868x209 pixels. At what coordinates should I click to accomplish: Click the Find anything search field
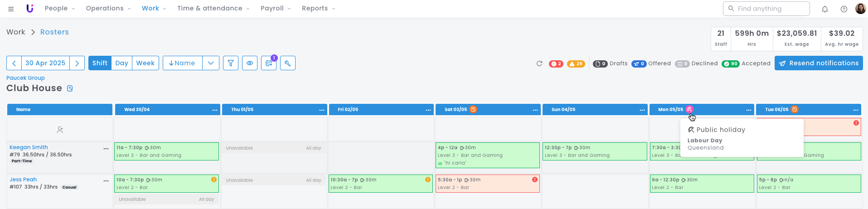(x=766, y=8)
